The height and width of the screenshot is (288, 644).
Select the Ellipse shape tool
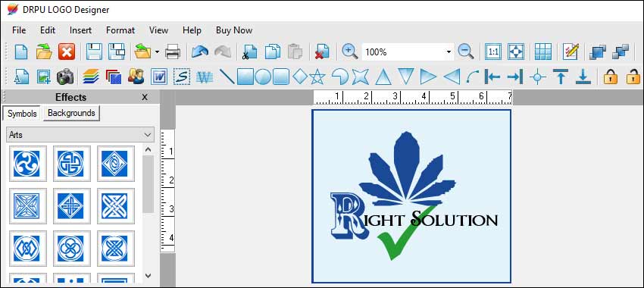[x=263, y=77]
